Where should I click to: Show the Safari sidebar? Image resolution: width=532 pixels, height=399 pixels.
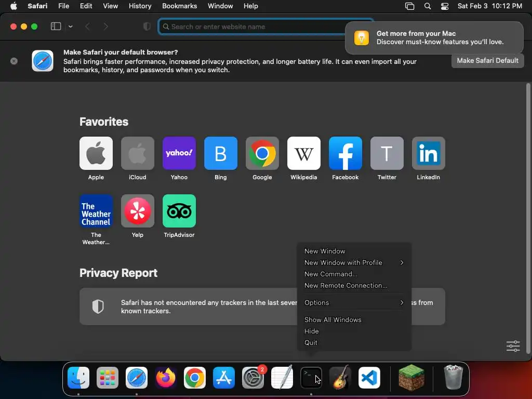coord(56,26)
